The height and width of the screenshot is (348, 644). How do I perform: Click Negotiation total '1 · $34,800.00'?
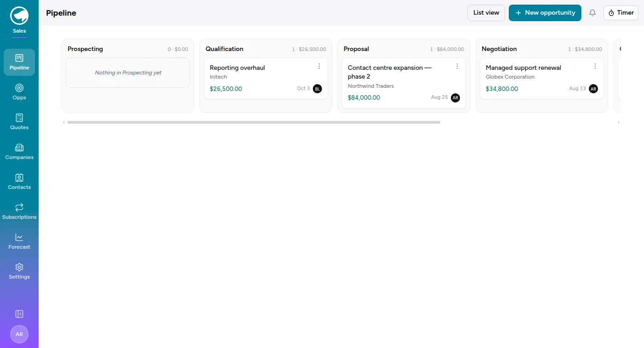(585, 49)
